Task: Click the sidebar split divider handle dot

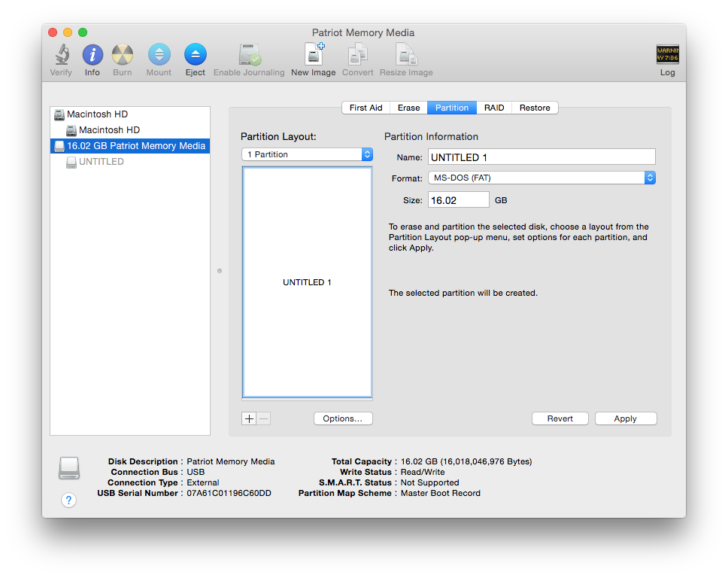Action: [220, 271]
